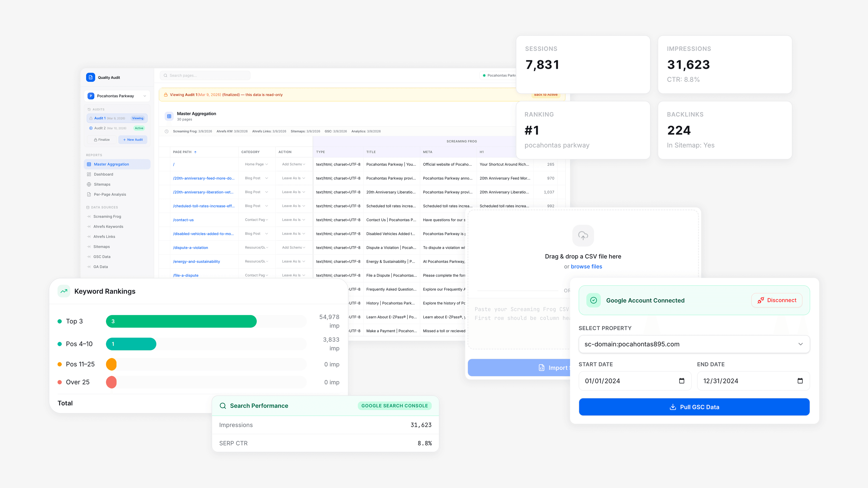Sort by the Page Path column arrow
This screenshot has width=868, height=488.
pyautogui.click(x=196, y=152)
